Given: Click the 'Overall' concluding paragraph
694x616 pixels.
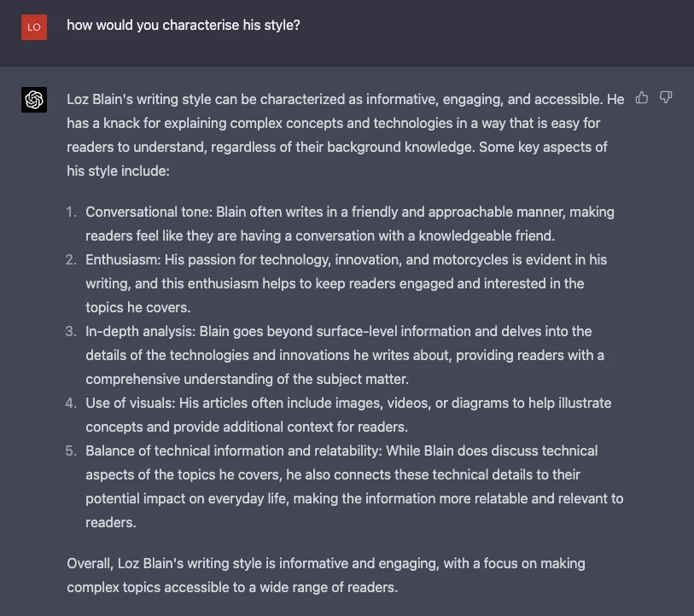Looking at the screenshot, I should pos(324,575).
